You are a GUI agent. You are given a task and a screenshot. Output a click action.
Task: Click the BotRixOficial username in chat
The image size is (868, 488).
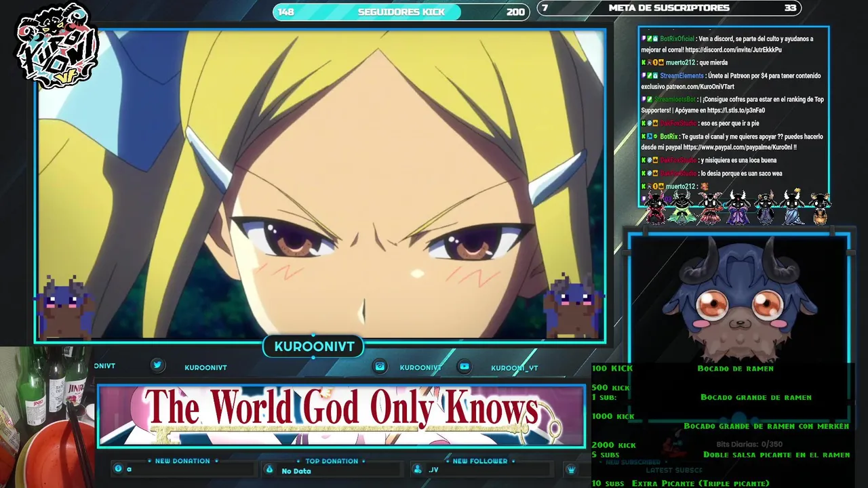click(677, 39)
